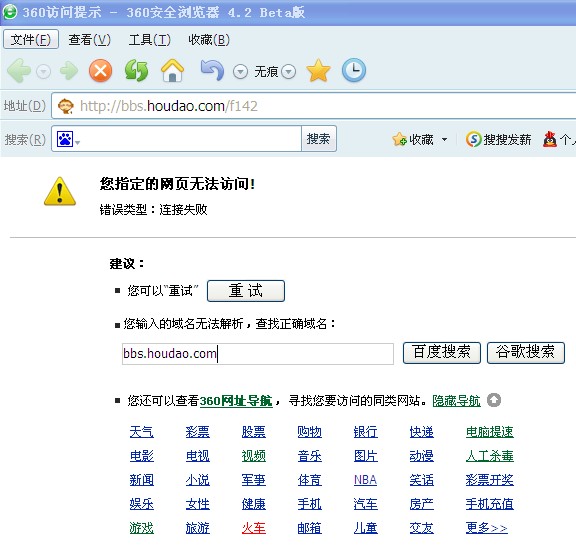
Task: Click the 360 browser logo in title bar
Action: tap(10, 11)
